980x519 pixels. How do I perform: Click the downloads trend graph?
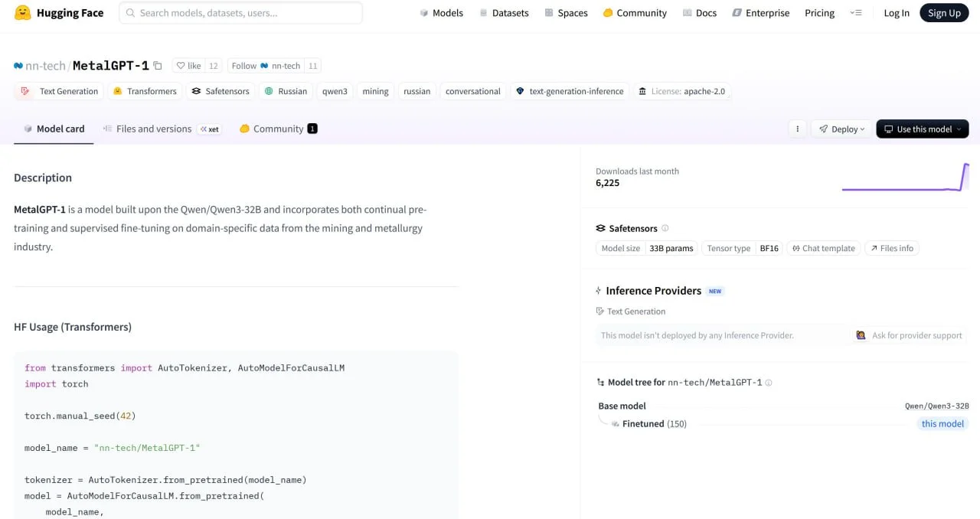tap(905, 178)
